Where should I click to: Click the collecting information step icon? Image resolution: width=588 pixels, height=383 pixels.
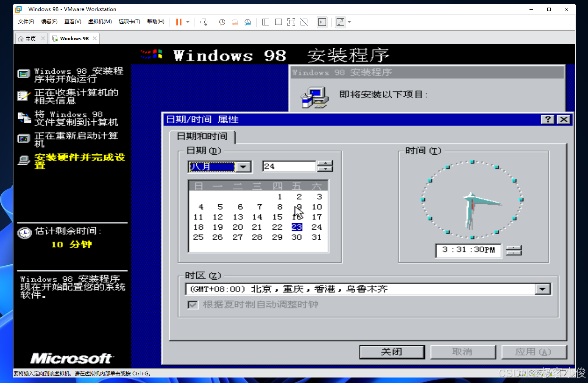pyautogui.click(x=24, y=96)
